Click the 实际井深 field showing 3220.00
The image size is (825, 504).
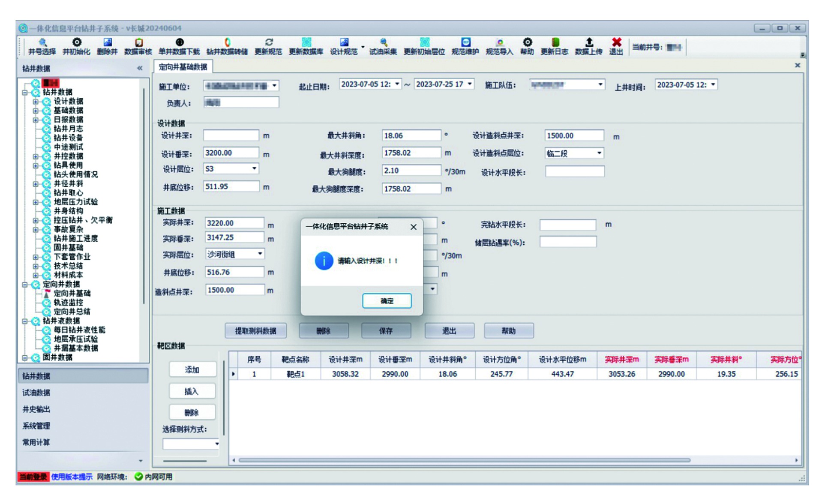(x=235, y=223)
